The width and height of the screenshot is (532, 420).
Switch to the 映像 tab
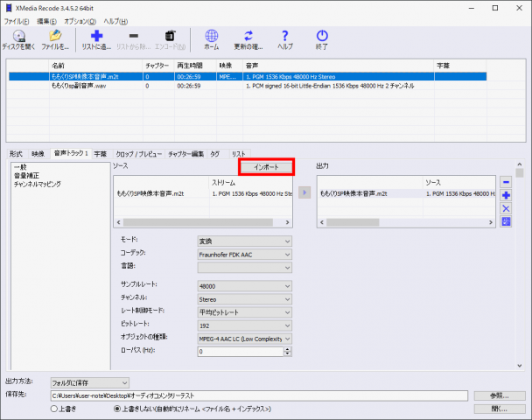(x=38, y=154)
